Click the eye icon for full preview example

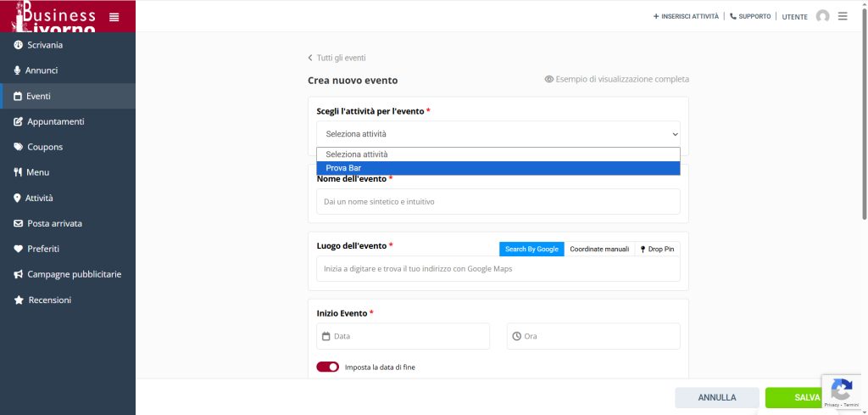tap(549, 79)
